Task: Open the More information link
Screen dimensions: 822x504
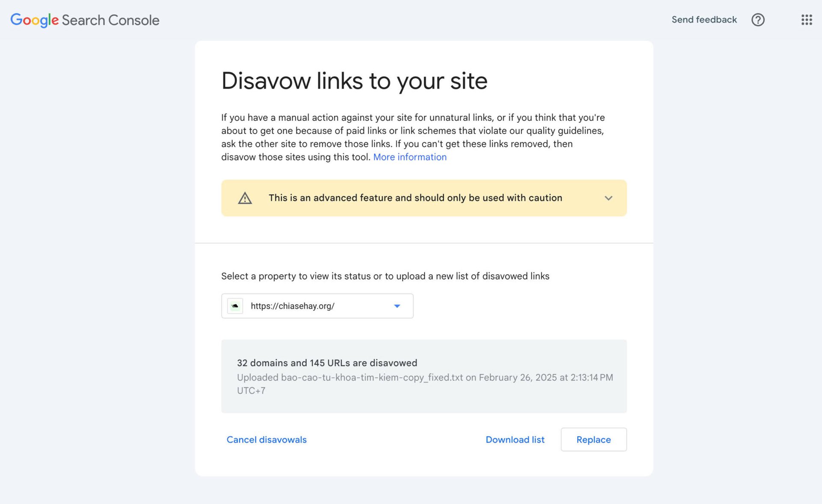Action: tap(409, 157)
